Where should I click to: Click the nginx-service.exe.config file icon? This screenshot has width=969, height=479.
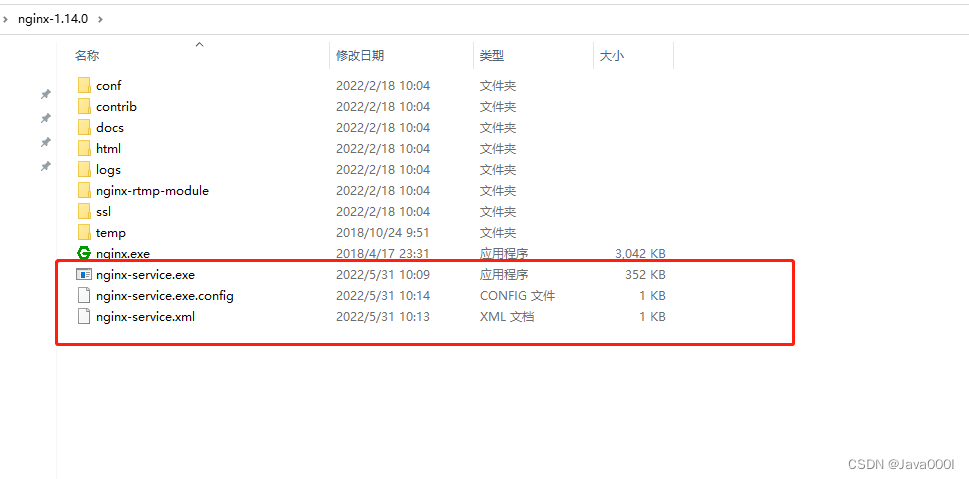point(84,295)
